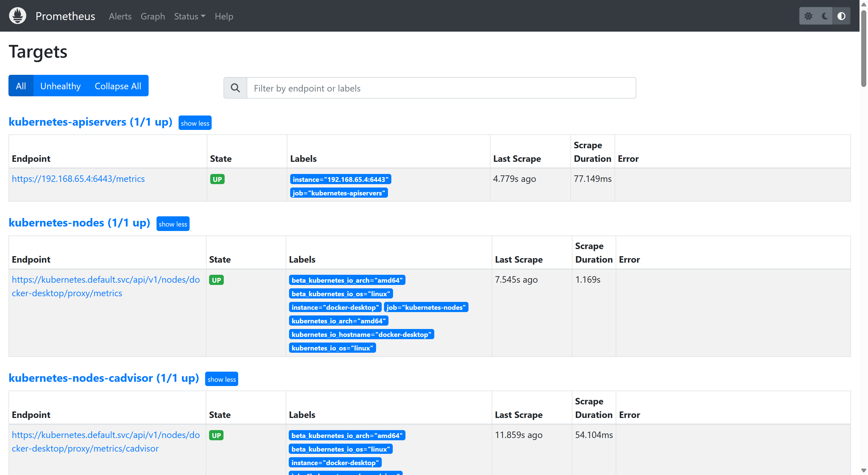The image size is (868, 475).
Task: Go to the Graph page
Action: pos(153,16)
